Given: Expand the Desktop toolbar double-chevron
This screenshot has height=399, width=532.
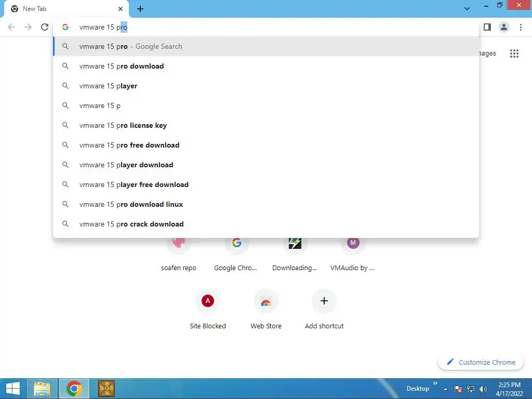Looking at the screenshot, I should pos(435,383).
